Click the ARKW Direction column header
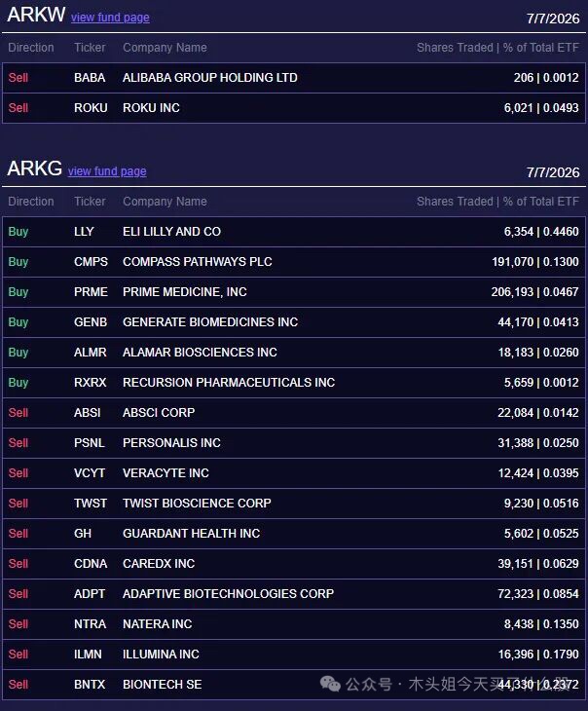Viewport: 588px width, 711px height. (x=31, y=48)
